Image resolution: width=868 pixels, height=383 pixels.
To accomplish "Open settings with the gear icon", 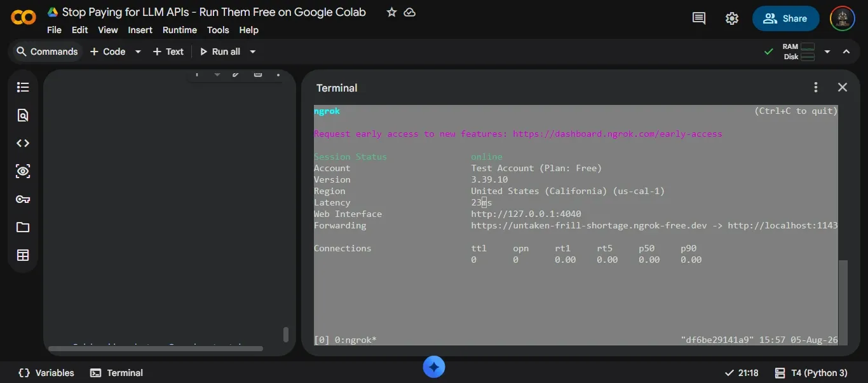I will pyautogui.click(x=732, y=18).
